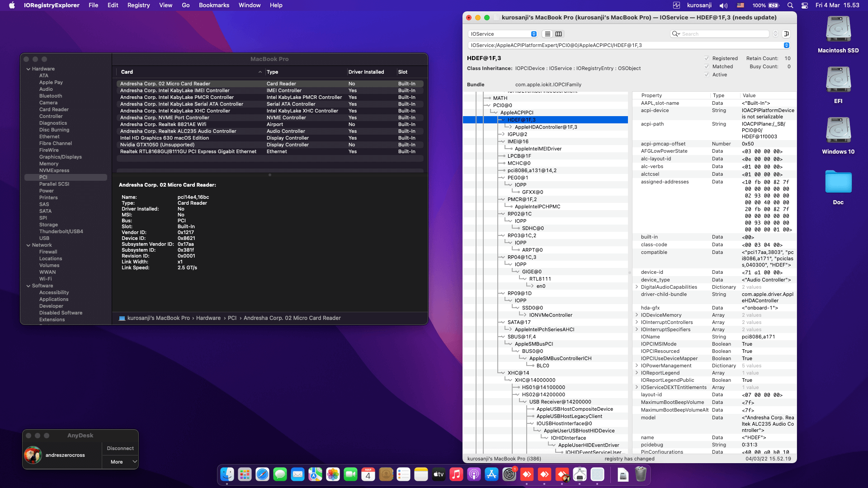The height and width of the screenshot is (488, 868).
Task: Click the stepper arrows beside the search field
Action: (776, 34)
